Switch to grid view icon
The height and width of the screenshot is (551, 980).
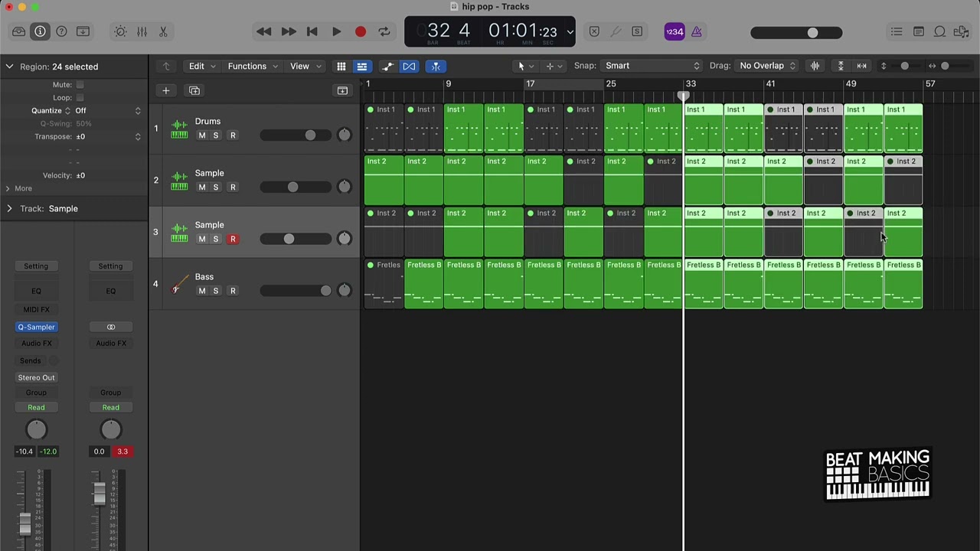click(341, 66)
